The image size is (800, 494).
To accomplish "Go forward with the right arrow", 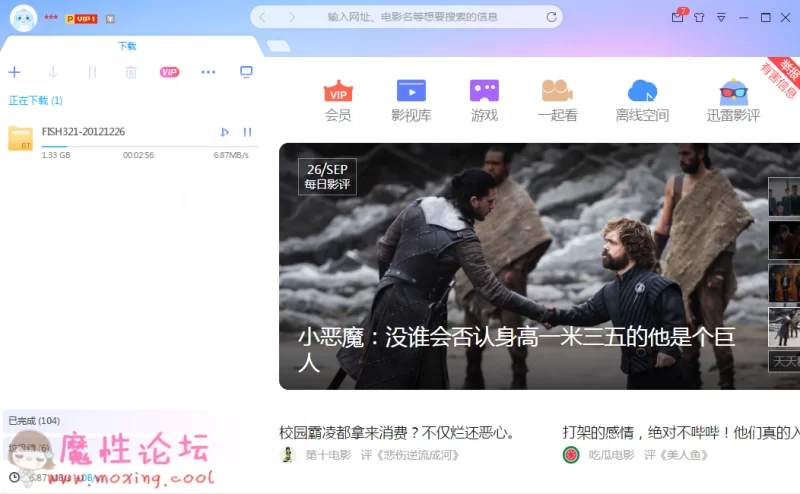I will (292, 17).
